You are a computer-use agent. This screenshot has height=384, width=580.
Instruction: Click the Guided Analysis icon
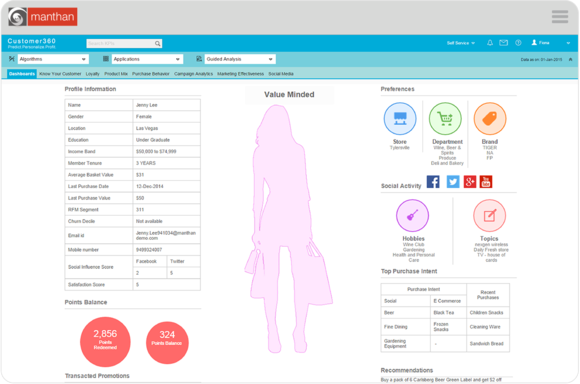pyautogui.click(x=199, y=59)
